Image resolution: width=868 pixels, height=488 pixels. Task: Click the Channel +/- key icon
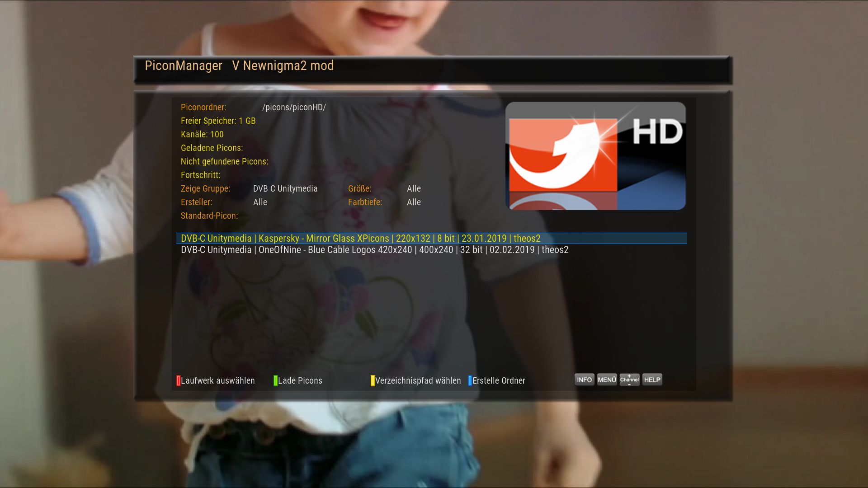coord(629,380)
